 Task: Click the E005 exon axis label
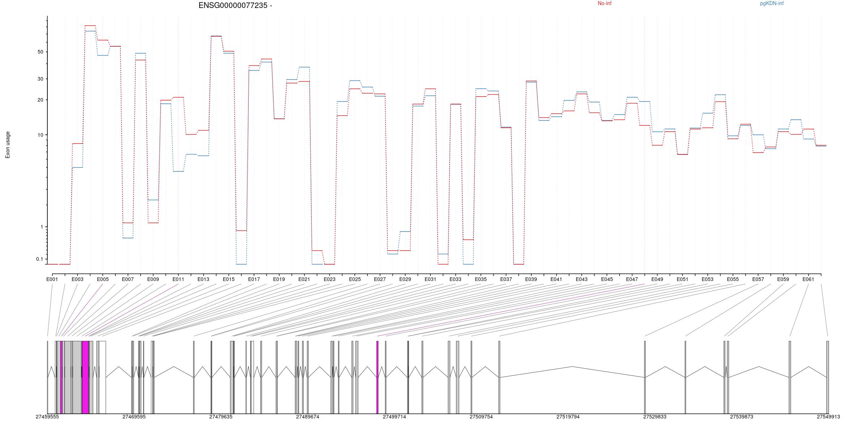point(103,279)
